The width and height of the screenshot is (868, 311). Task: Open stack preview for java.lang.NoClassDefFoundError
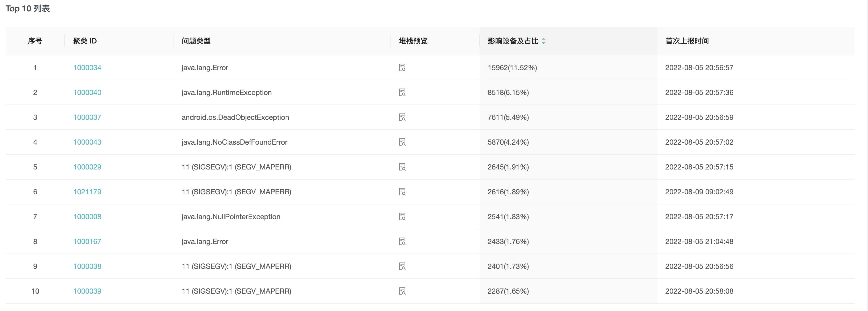[x=402, y=142]
